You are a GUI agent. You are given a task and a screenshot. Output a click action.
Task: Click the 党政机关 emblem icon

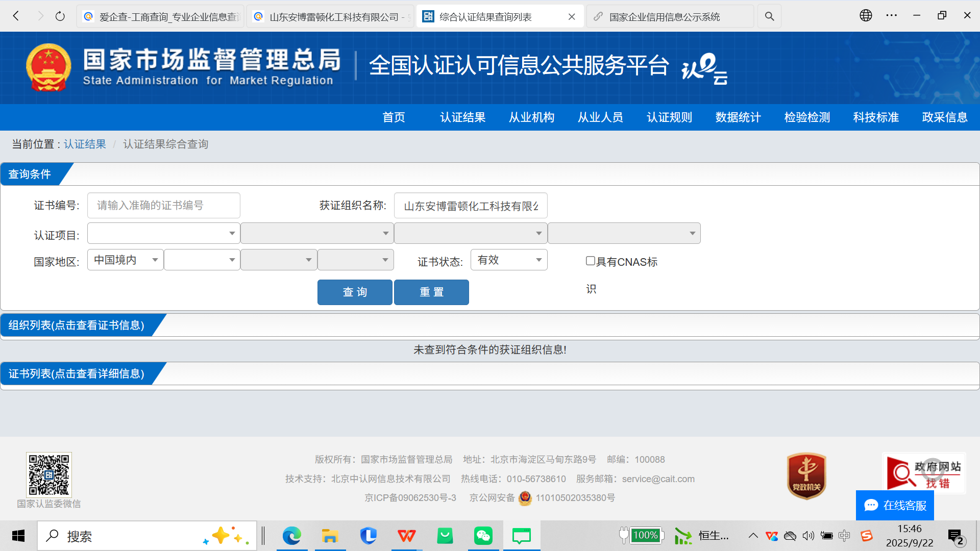click(x=806, y=475)
